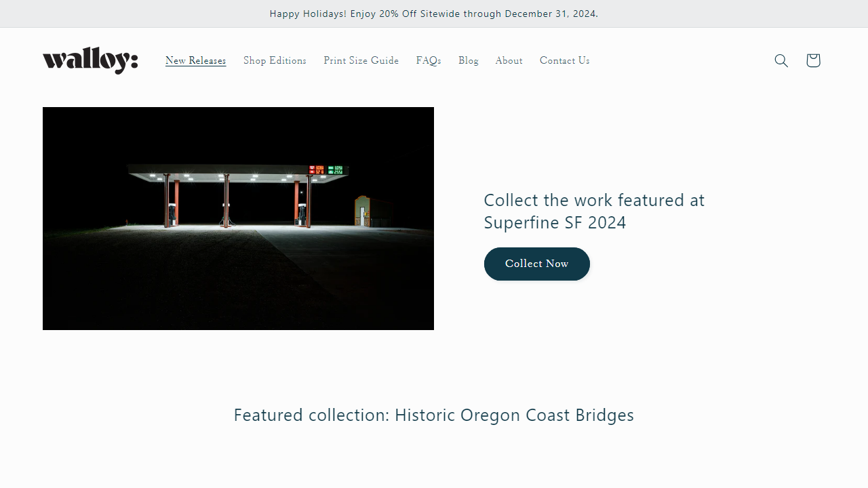Screen dimensions: 868x488
Task: Click the Featured collection Oregon Coast Bridges heading
Action: click(434, 415)
